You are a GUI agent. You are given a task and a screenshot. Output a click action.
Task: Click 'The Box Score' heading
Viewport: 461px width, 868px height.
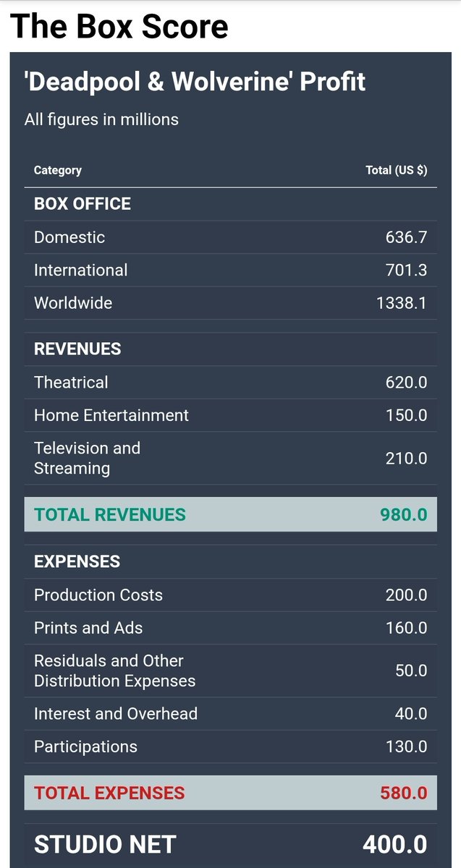[120, 26]
